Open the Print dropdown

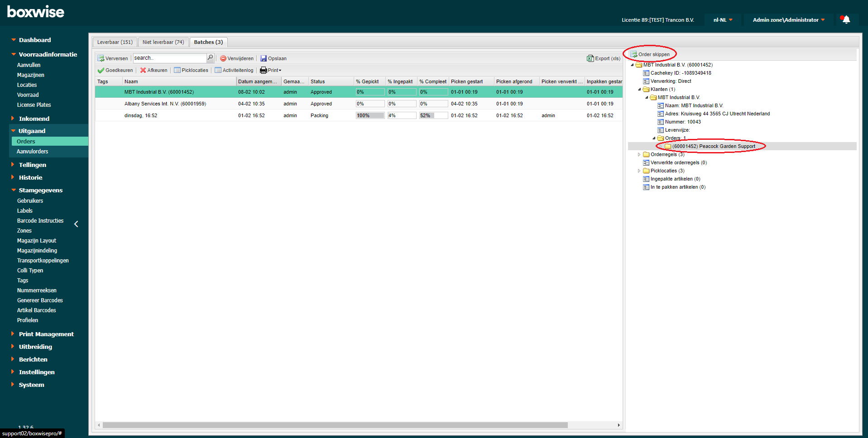(270, 70)
